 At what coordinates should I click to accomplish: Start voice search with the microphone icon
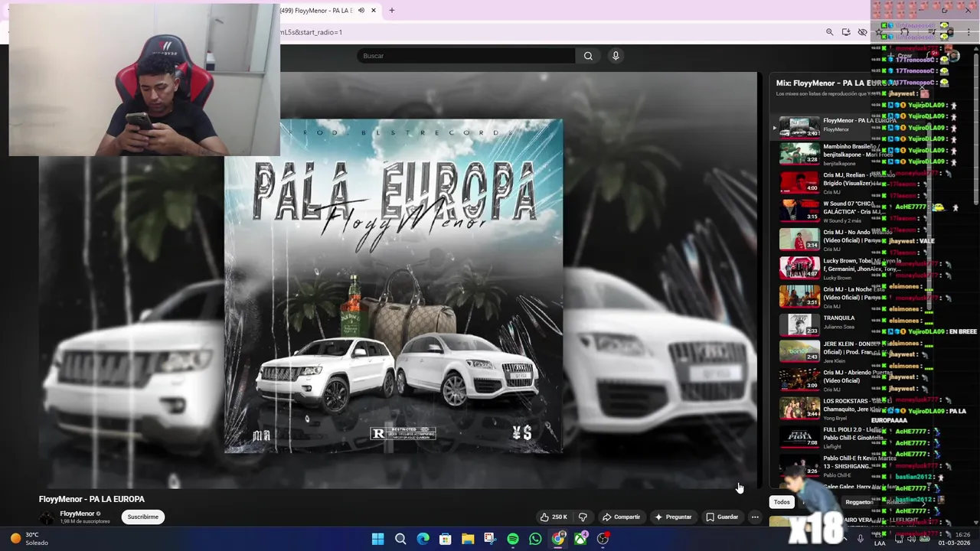coord(616,56)
